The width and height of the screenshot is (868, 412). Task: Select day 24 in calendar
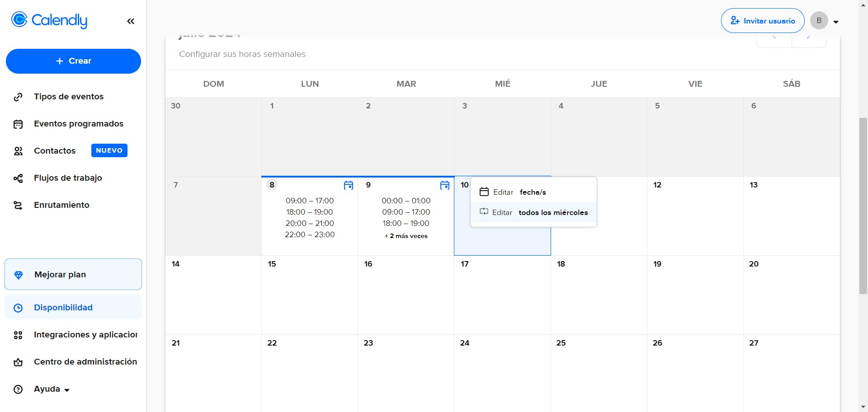click(x=502, y=373)
